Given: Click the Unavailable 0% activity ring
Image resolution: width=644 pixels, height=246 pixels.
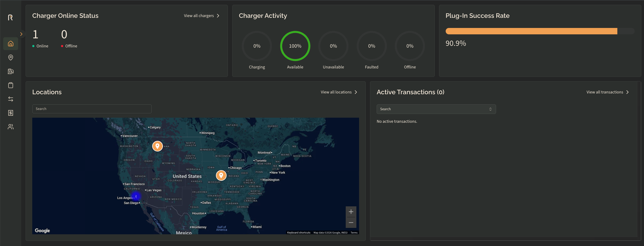Looking at the screenshot, I should tap(333, 46).
